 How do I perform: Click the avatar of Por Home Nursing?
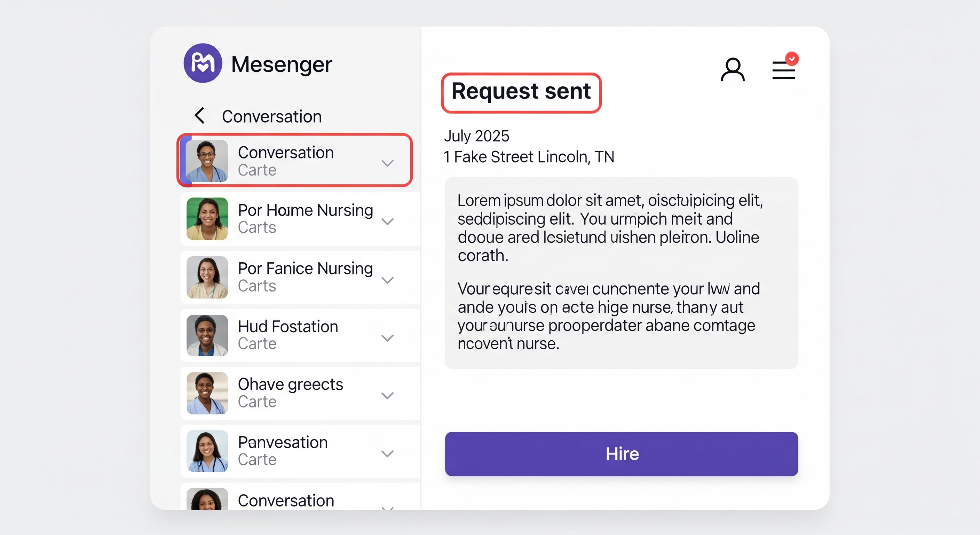click(207, 219)
